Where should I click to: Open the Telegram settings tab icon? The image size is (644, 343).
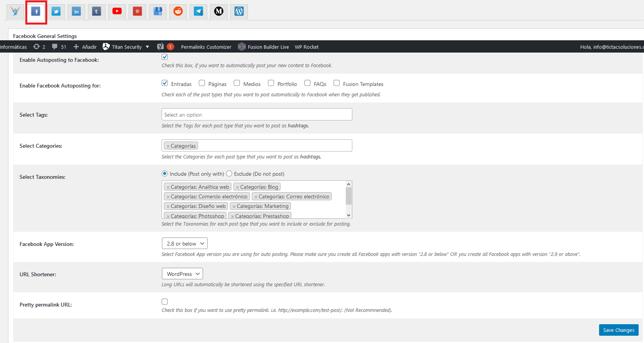tap(198, 12)
